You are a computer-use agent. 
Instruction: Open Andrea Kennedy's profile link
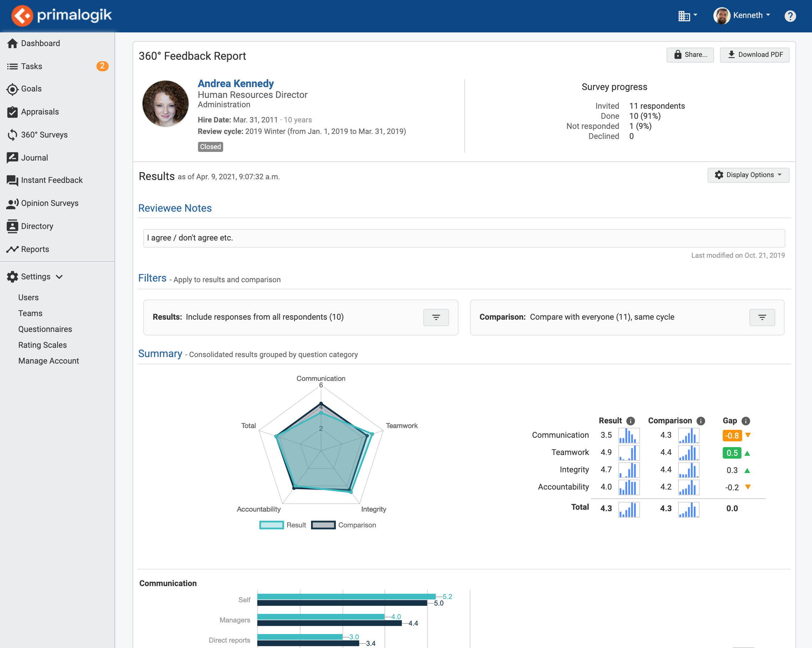(236, 83)
